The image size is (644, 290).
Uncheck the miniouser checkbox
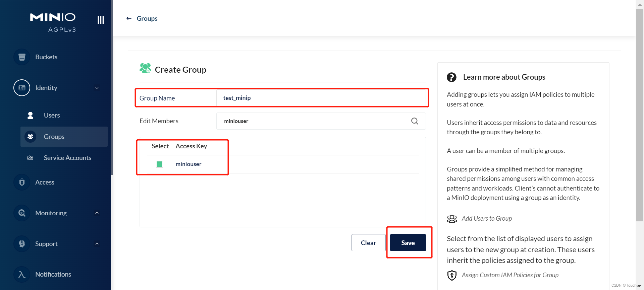tap(160, 164)
